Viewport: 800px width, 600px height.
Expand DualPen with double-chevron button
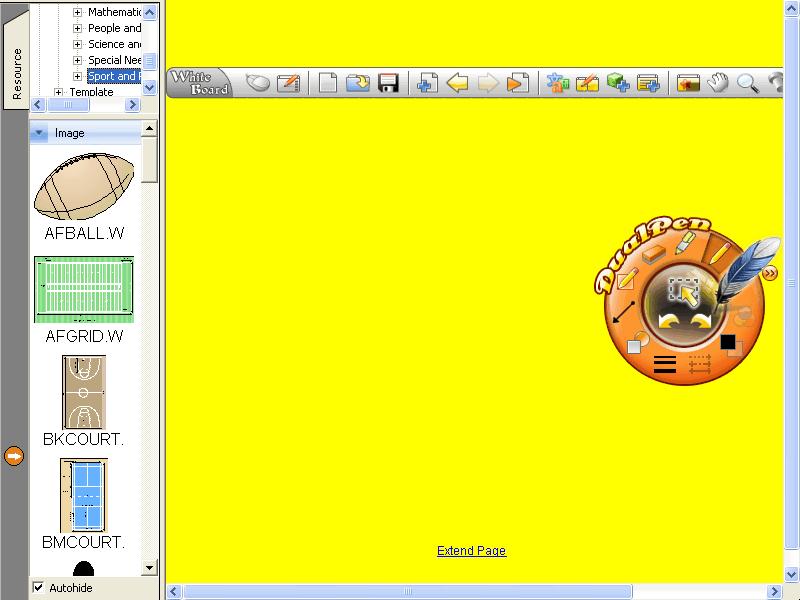[x=769, y=273]
